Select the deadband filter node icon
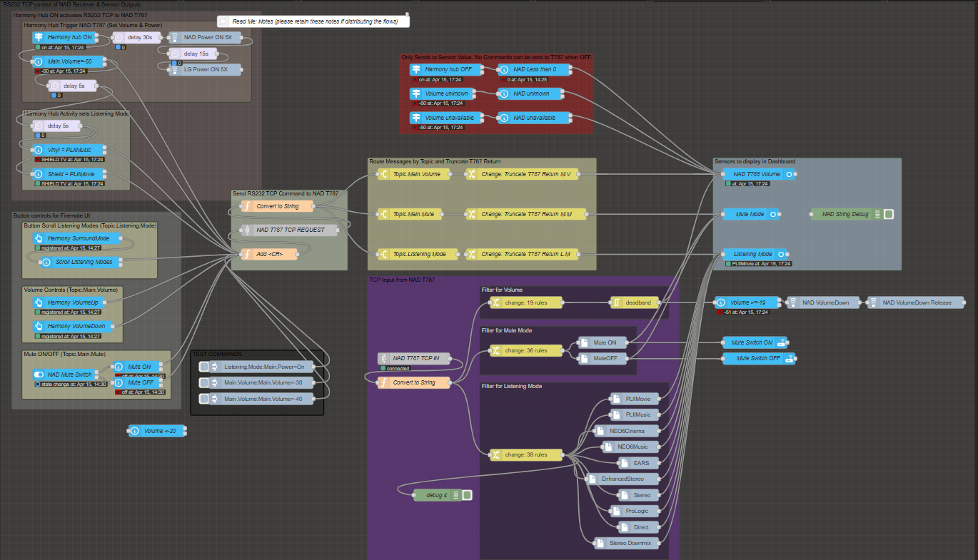The height and width of the screenshot is (560, 978). 616,303
